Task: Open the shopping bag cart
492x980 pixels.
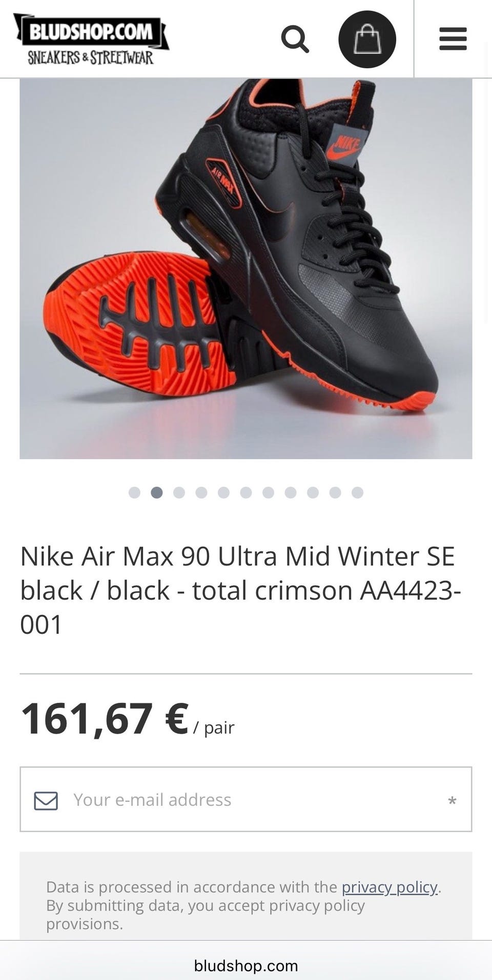Action: (367, 39)
